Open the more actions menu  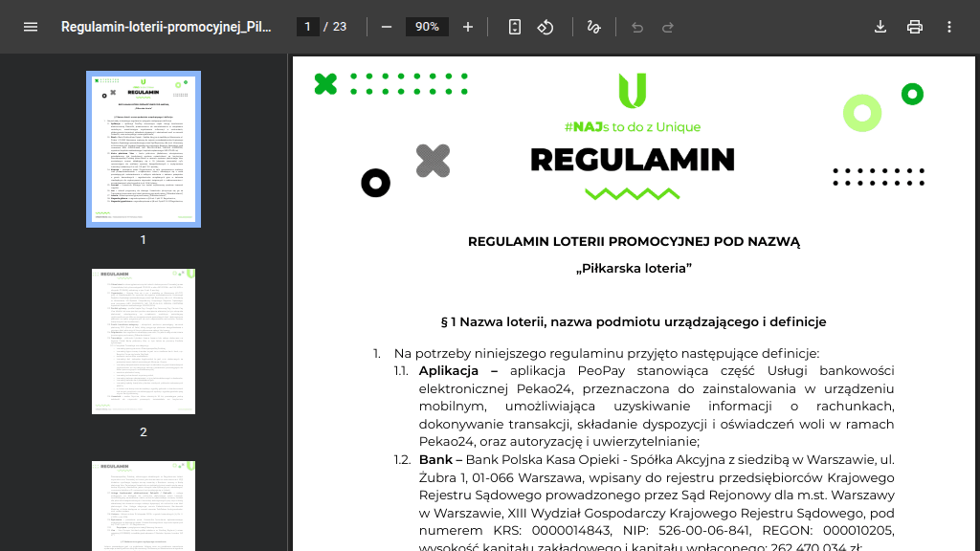(x=948, y=27)
